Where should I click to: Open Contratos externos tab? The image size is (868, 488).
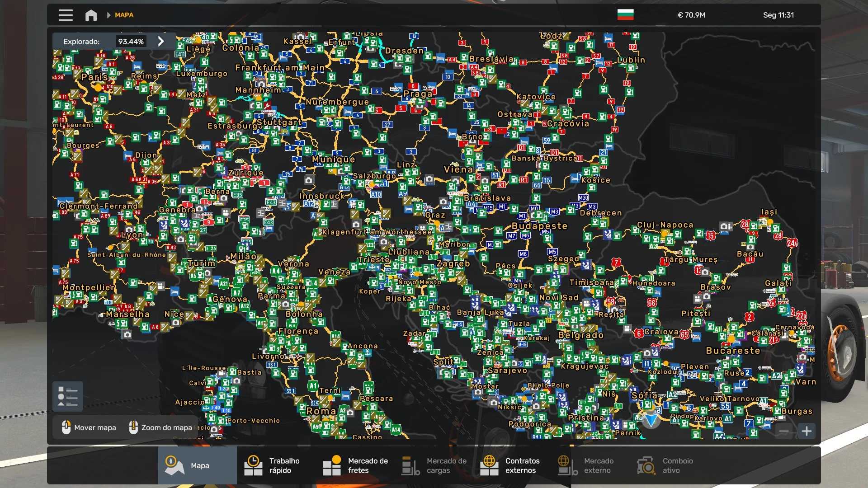point(511,465)
